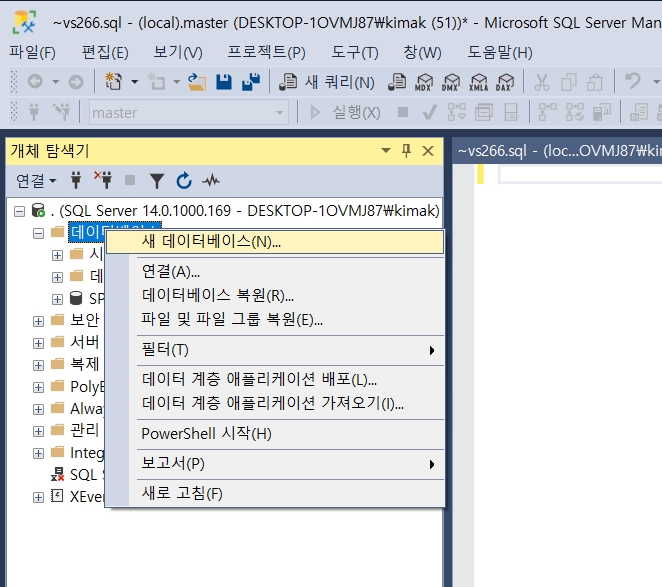Viewport: 662px width, 587px height.
Task: Open 파일(F) menu
Action: (33, 52)
